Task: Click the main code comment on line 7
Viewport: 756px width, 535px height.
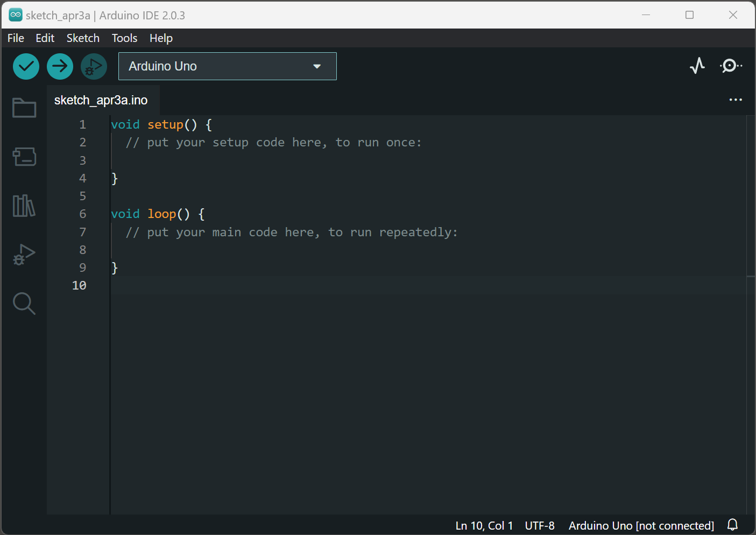Action: coord(292,233)
